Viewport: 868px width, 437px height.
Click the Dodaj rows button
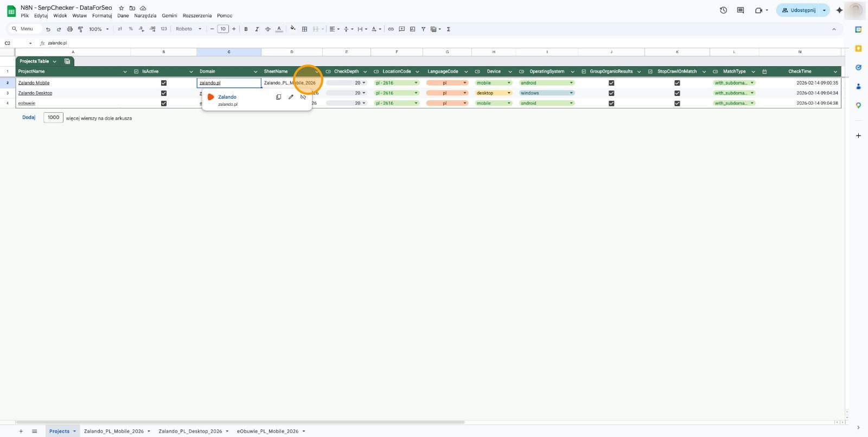(29, 118)
